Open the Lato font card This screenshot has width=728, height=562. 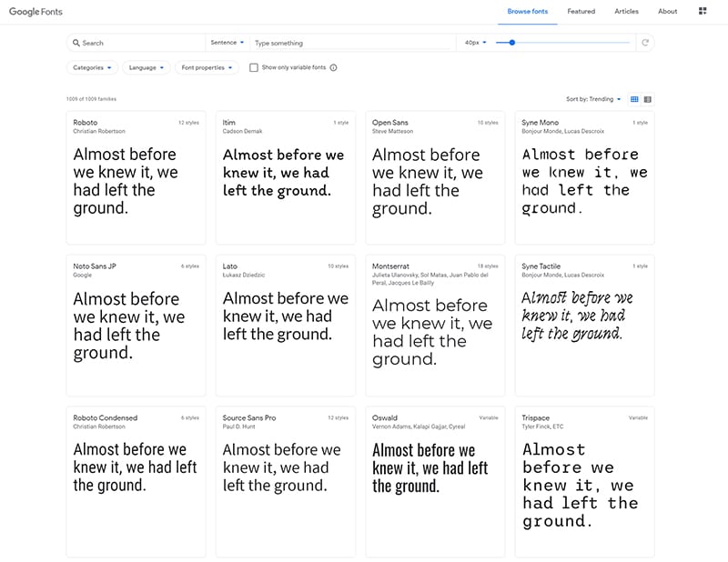pyautogui.click(x=286, y=326)
